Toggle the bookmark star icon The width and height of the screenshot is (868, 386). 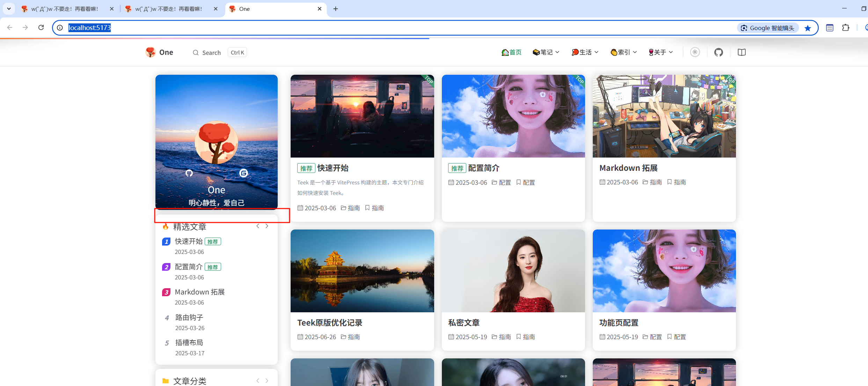click(808, 28)
